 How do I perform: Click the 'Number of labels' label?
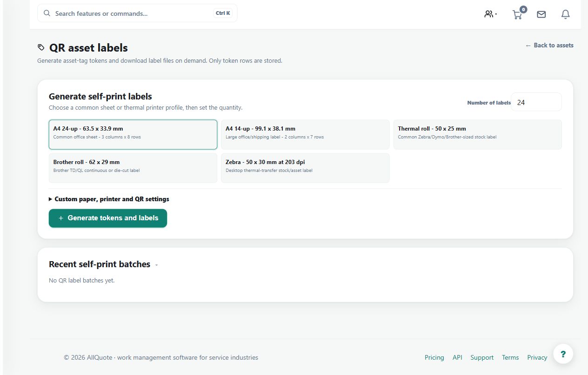click(489, 103)
